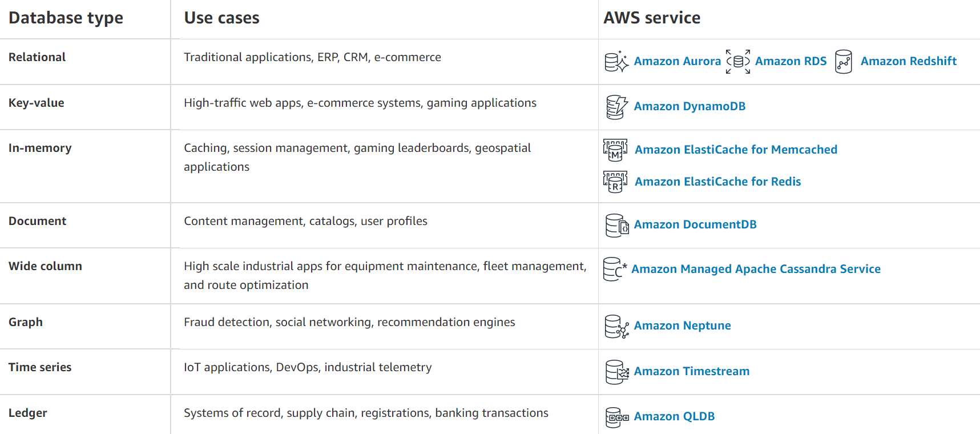Click the Amazon RDS service icon
The width and height of the screenshot is (980, 434).
(738, 62)
